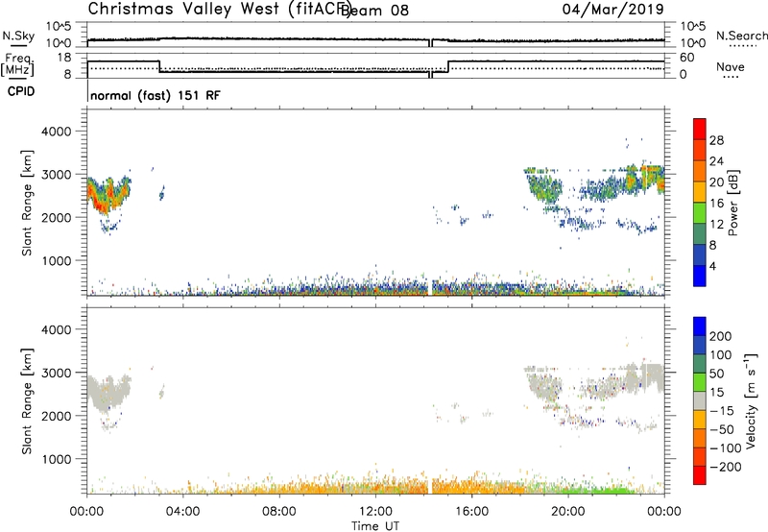Click the '50' Velocity colorbar tick label

click(716, 374)
